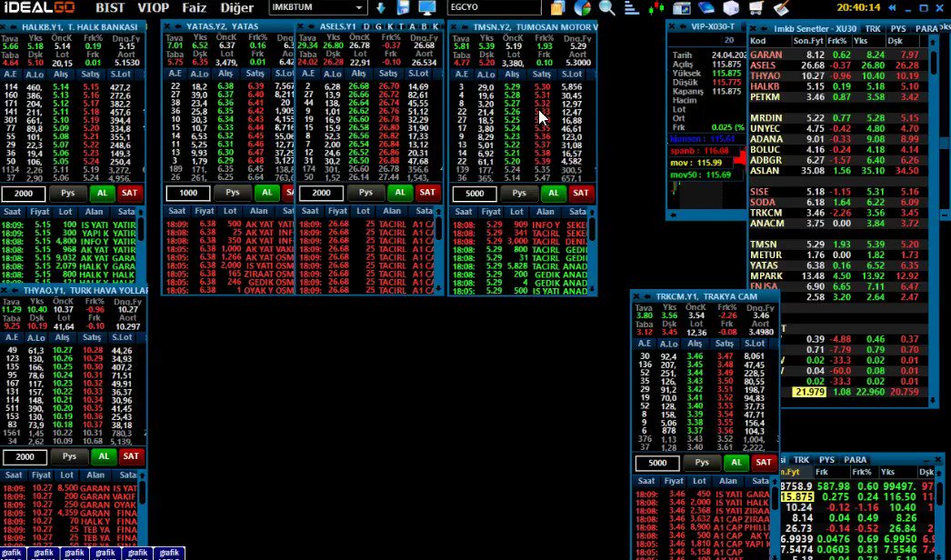Image resolution: width=951 pixels, height=560 pixels.
Task: Click the monitor screen icon in toolbar
Action: [427, 8]
